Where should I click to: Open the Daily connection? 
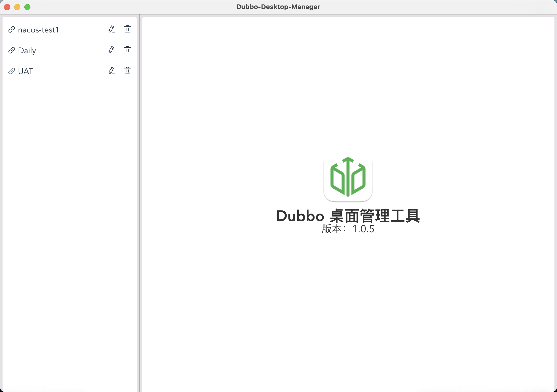pyautogui.click(x=27, y=51)
